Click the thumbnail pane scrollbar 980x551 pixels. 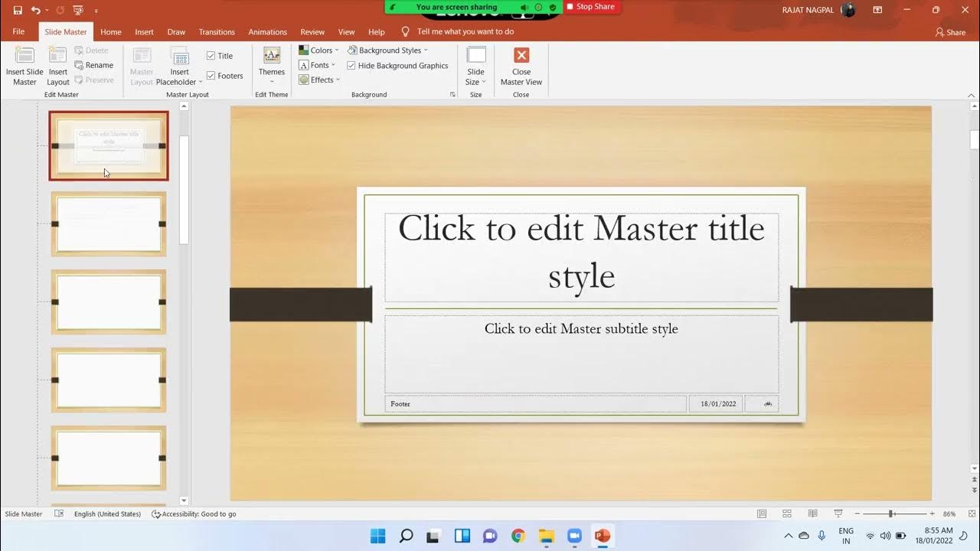tap(184, 190)
